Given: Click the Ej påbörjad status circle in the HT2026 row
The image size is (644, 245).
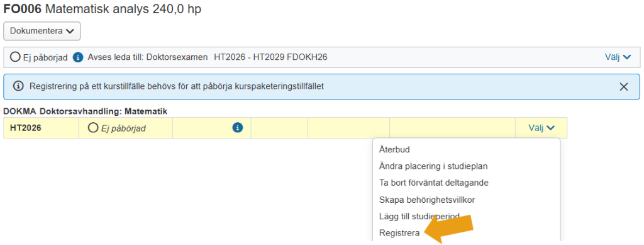Looking at the screenshot, I should coord(93,128).
